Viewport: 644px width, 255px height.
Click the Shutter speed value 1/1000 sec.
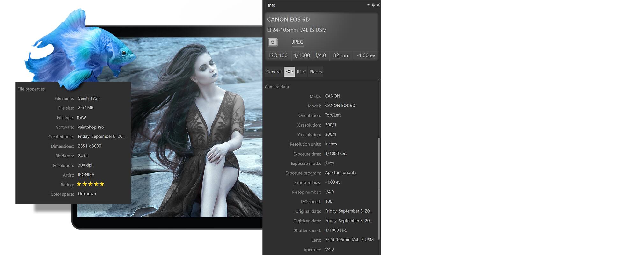pyautogui.click(x=336, y=230)
